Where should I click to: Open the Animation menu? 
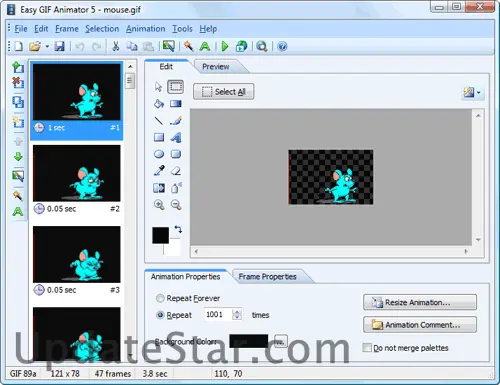[145, 29]
